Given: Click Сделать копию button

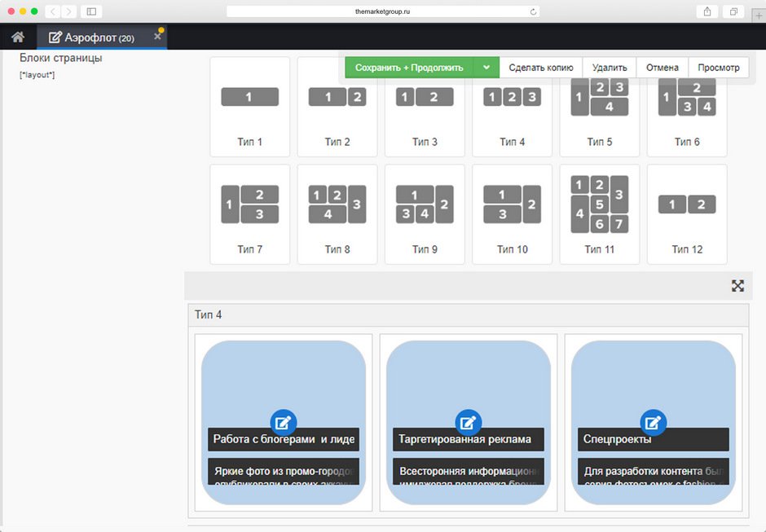Looking at the screenshot, I should (x=540, y=68).
